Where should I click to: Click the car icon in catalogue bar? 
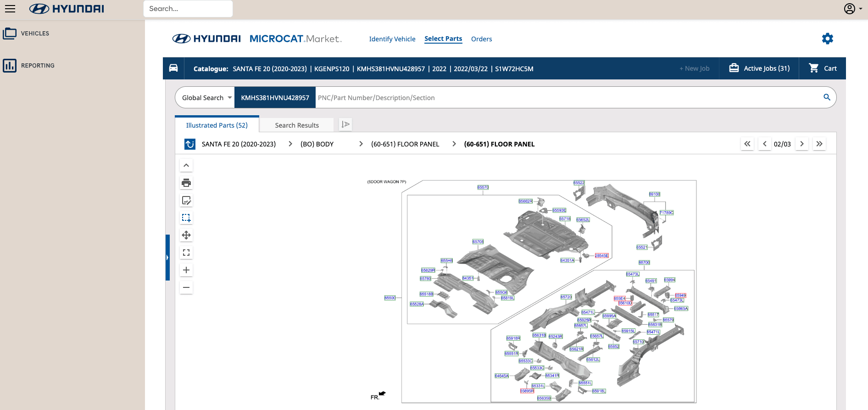pyautogui.click(x=173, y=68)
